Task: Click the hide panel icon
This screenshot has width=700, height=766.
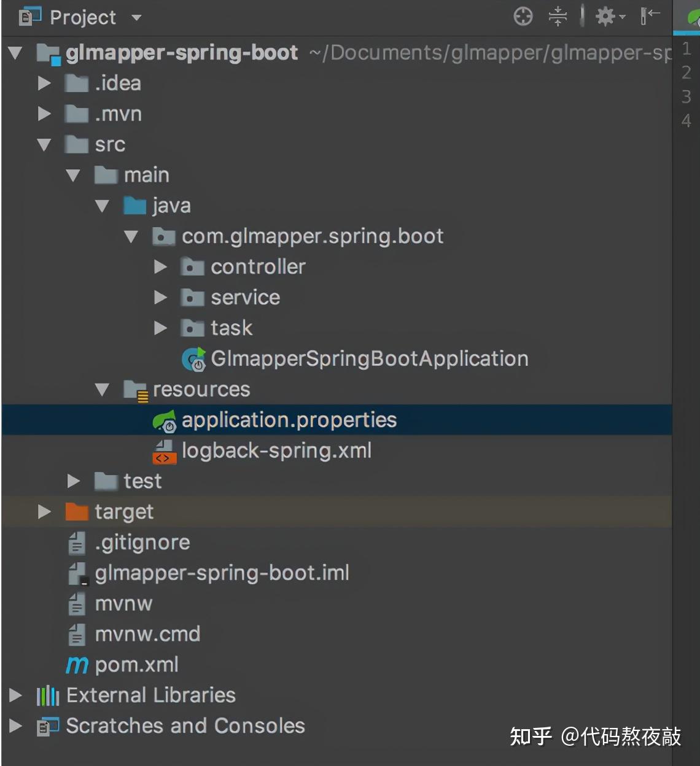Action: (x=650, y=17)
